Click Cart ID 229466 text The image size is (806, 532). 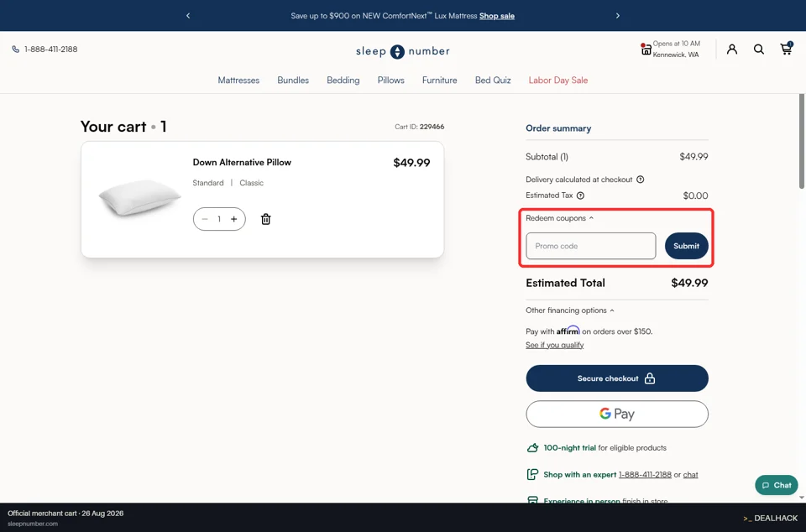tap(420, 127)
